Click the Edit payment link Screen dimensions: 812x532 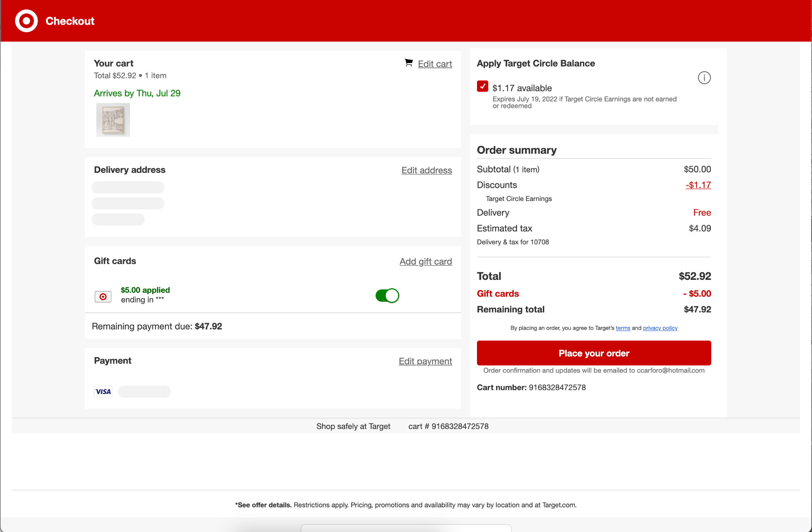pyautogui.click(x=425, y=361)
